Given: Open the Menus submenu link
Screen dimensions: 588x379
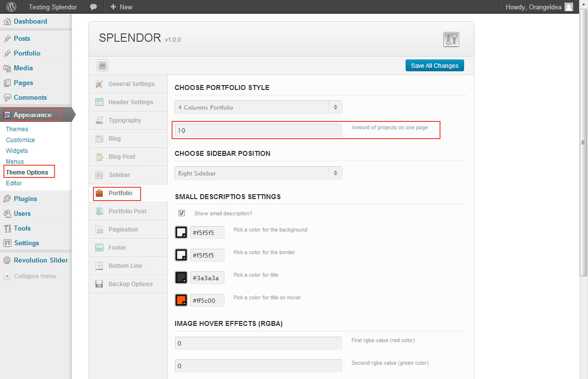Looking at the screenshot, I should click(x=15, y=162).
